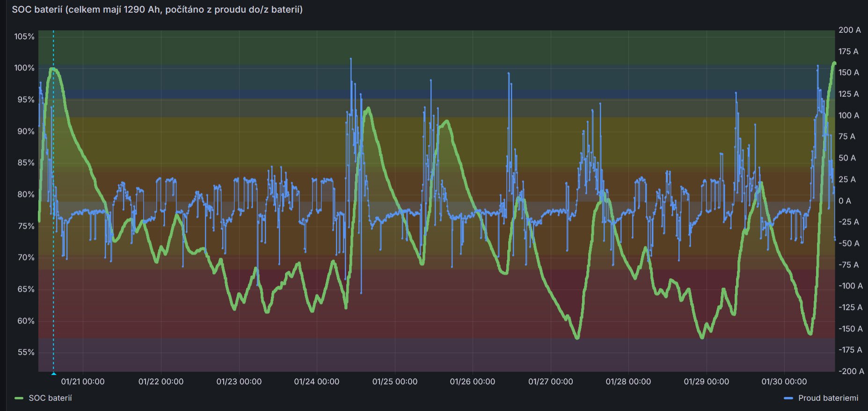
Task: Click the 01/30 00:00 time axis label
Action: coord(784,382)
